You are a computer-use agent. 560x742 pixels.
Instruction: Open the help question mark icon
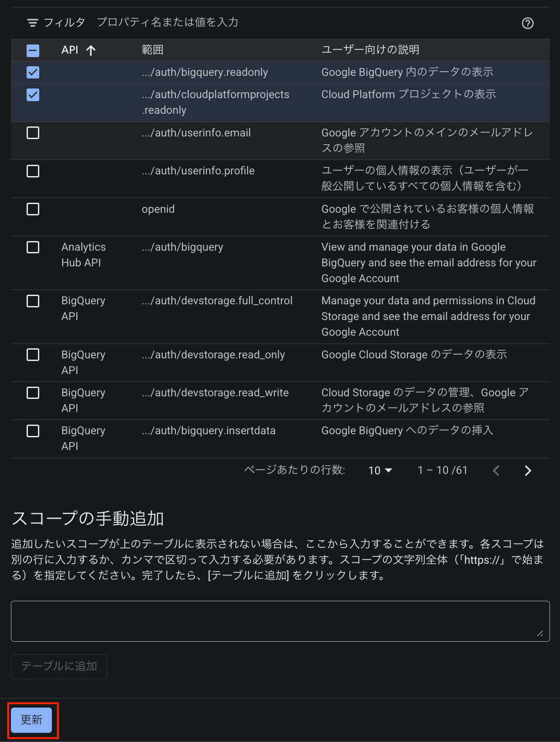click(x=528, y=23)
